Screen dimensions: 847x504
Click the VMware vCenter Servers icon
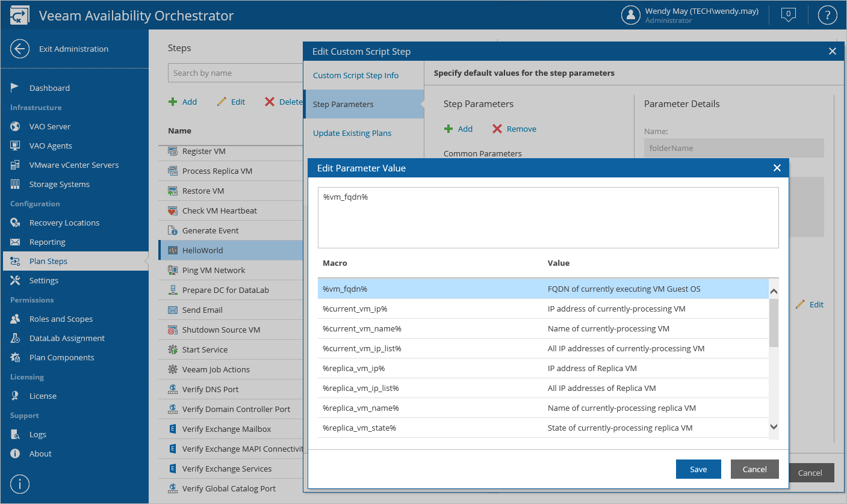(16, 165)
